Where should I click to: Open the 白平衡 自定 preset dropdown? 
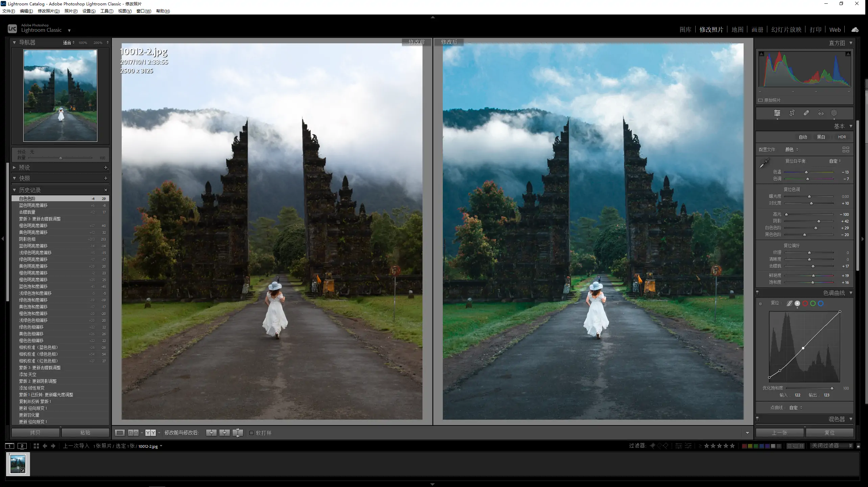835,161
